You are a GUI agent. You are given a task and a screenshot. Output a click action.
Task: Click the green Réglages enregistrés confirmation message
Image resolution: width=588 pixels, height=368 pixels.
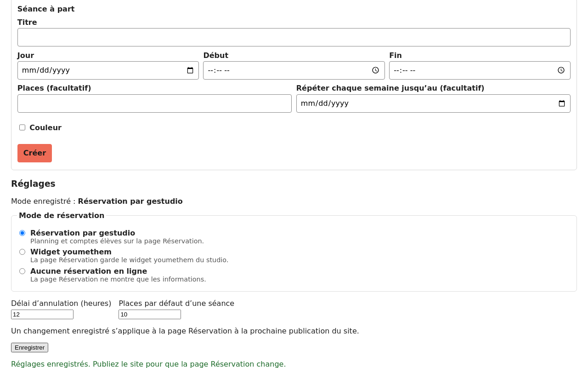point(148,364)
